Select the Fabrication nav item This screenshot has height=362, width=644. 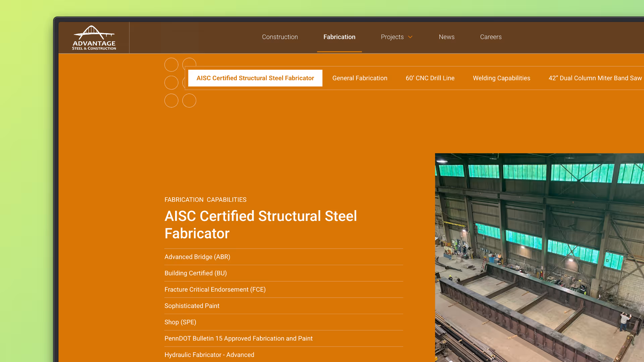click(339, 37)
